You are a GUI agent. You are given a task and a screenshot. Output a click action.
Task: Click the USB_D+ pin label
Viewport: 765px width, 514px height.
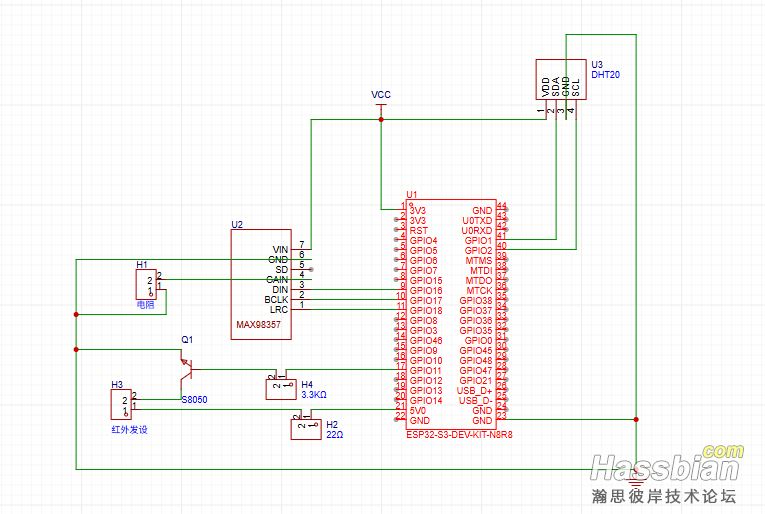(x=475, y=391)
